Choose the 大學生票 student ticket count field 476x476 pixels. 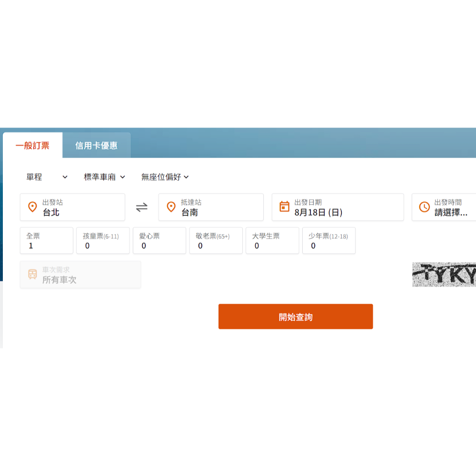(272, 241)
